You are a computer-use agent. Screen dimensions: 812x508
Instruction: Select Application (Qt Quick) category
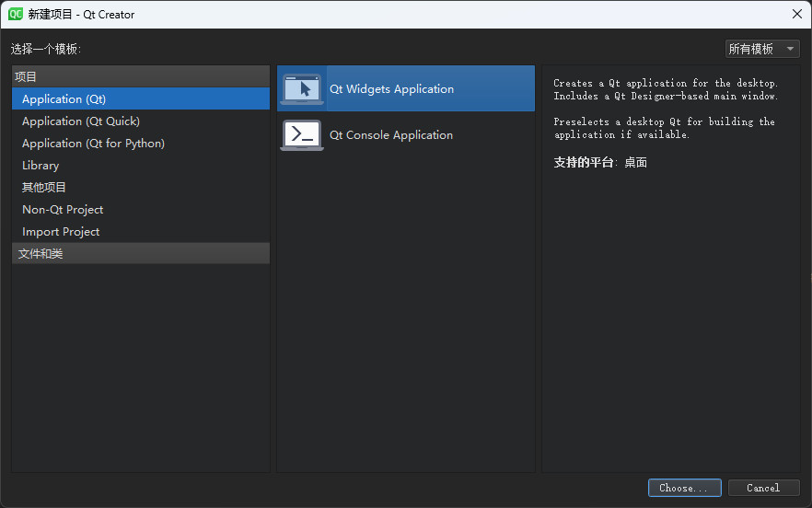[81, 121]
